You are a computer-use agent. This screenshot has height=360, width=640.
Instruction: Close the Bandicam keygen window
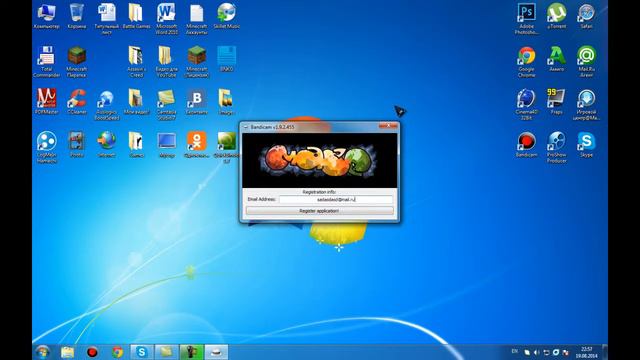388,126
